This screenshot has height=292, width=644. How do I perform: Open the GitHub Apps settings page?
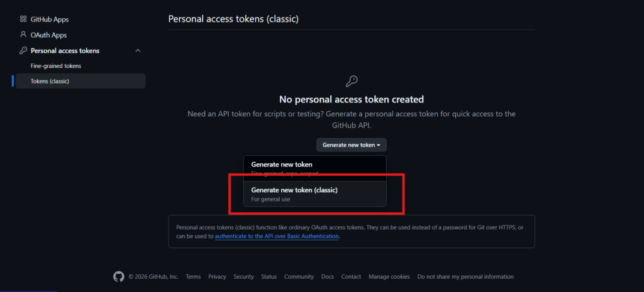coord(50,19)
